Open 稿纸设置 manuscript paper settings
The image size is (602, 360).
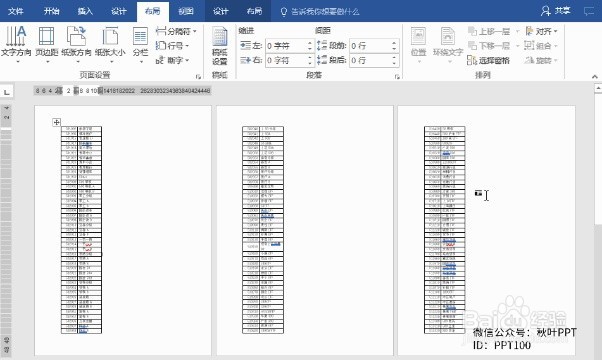tap(220, 46)
